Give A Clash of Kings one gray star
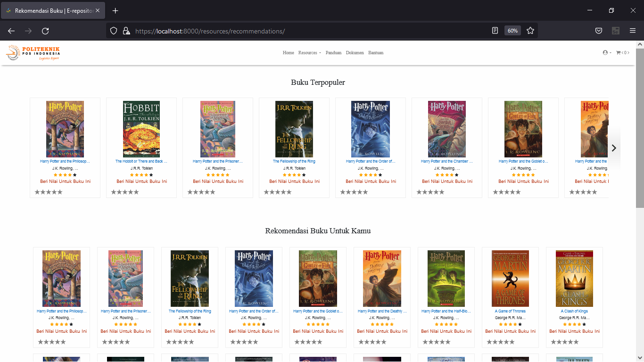 [553, 342]
